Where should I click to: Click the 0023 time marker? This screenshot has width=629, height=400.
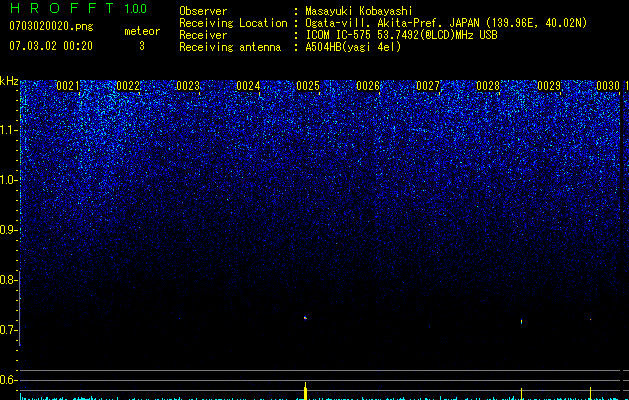coord(188,86)
